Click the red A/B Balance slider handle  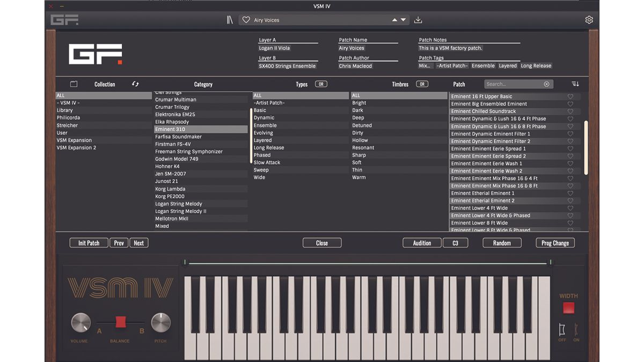pyautogui.click(x=120, y=322)
